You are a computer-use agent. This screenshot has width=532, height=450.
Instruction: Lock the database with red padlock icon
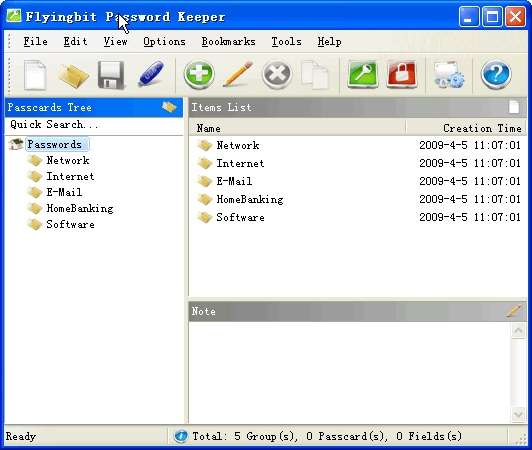coord(402,74)
